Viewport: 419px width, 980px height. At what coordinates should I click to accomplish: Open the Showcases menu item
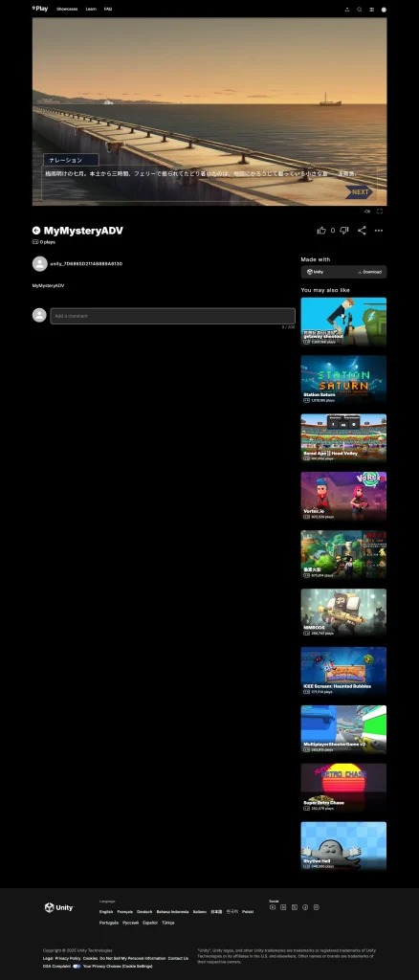coord(67,10)
